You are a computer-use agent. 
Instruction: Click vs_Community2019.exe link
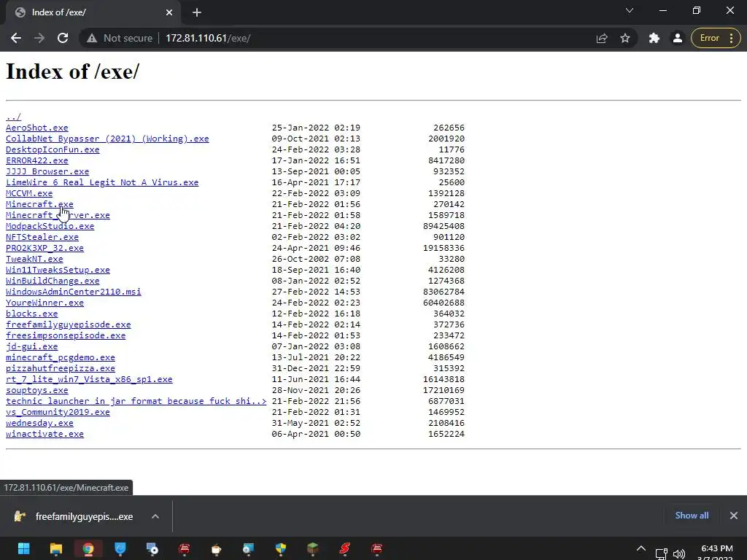[x=58, y=413]
